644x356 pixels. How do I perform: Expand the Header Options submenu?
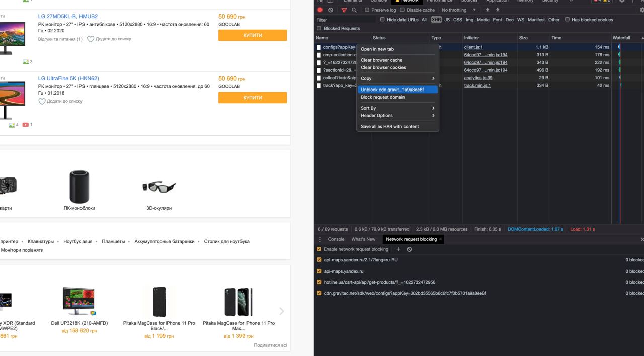397,116
